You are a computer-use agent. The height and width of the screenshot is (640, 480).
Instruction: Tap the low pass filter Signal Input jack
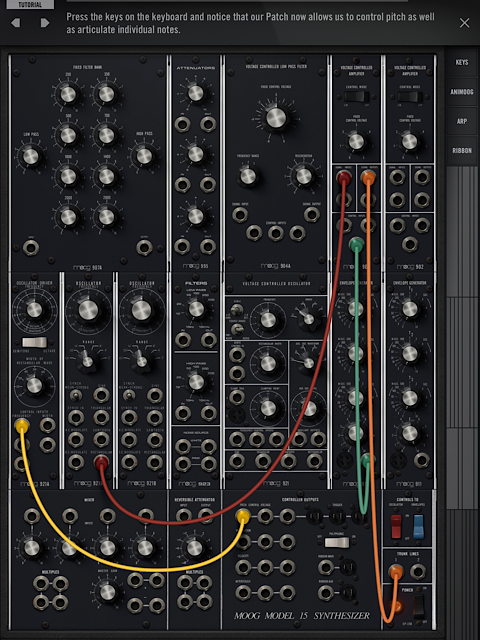pos(240,214)
